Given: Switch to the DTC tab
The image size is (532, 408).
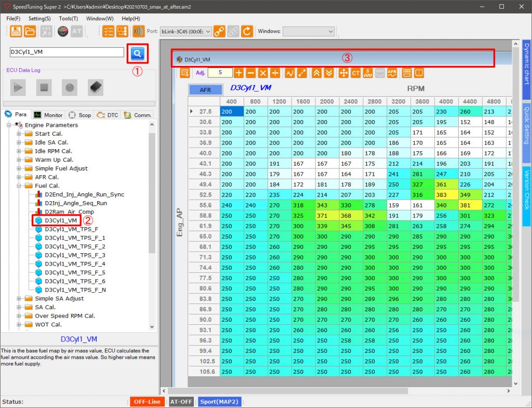Looking at the screenshot, I should coord(108,115).
